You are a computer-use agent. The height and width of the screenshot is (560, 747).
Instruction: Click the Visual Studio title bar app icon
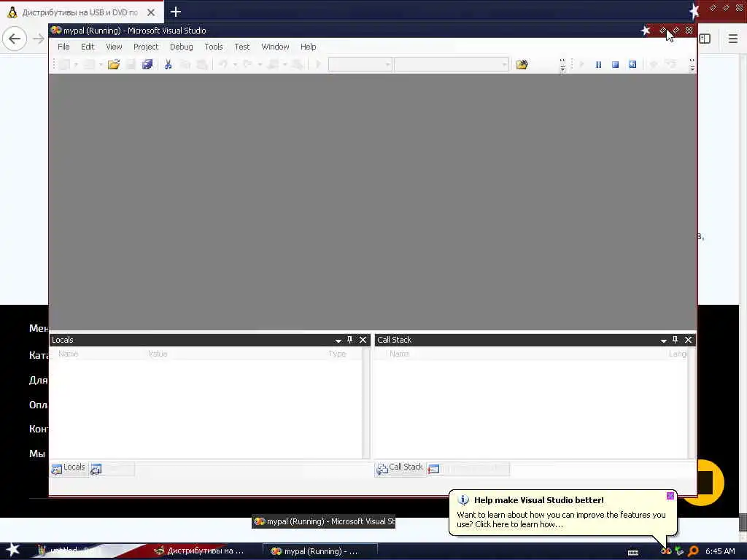56,30
